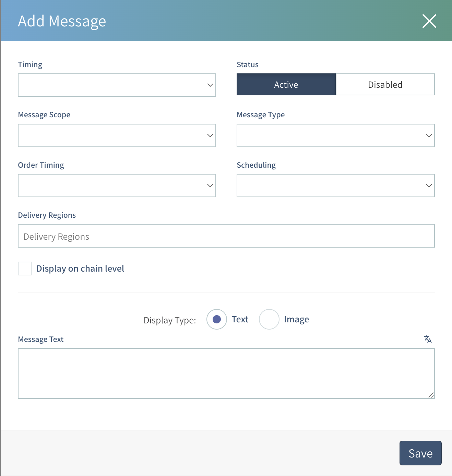Screen dimensions: 452x476
Task: Enable the Display on chain level checkbox
Action: (25, 269)
